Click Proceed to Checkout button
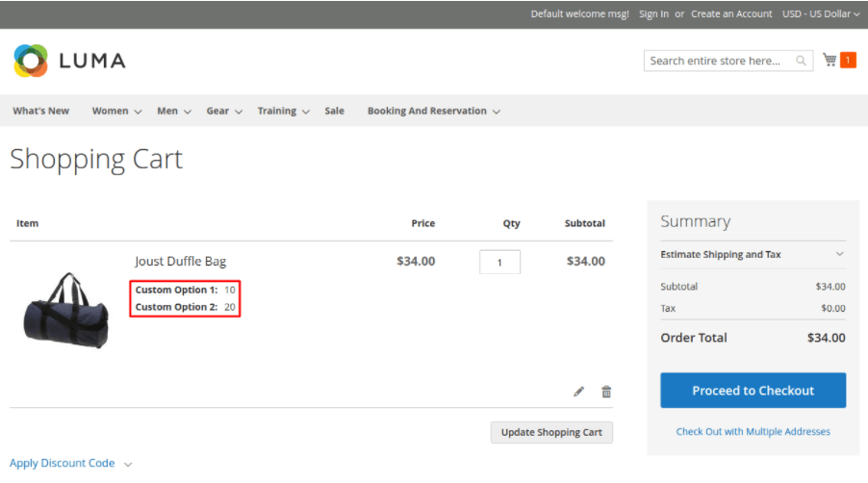Viewport: 868px width, 483px height. click(753, 390)
